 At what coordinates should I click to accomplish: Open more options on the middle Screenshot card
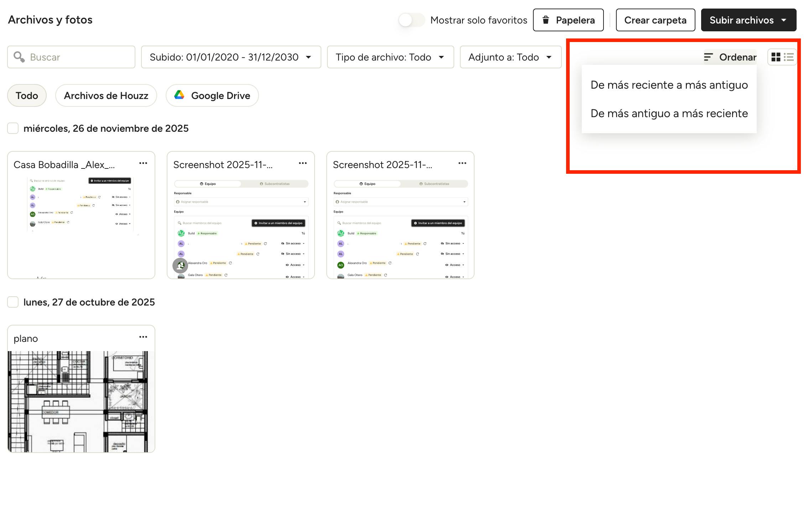point(302,163)
